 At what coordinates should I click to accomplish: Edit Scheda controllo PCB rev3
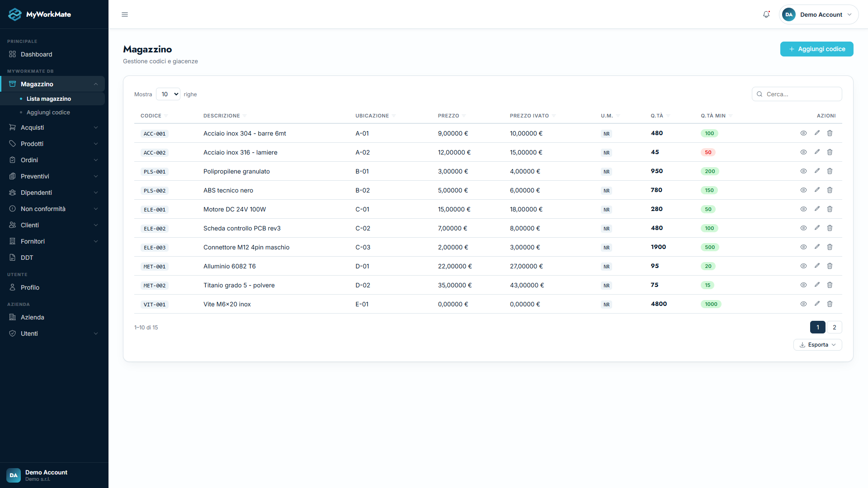click(x=817, y=228)
